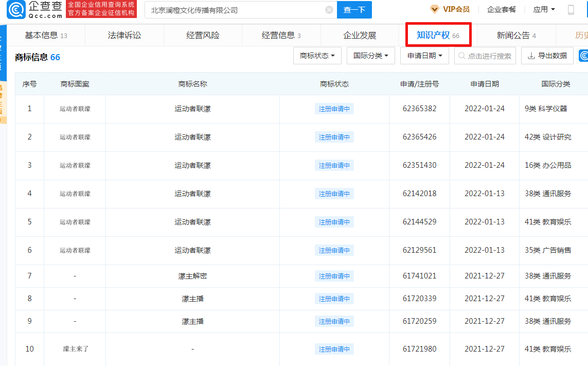Open 商标状态 filter dropdown
The height and width of the screenshot is (366, 588).
(317, 56)
